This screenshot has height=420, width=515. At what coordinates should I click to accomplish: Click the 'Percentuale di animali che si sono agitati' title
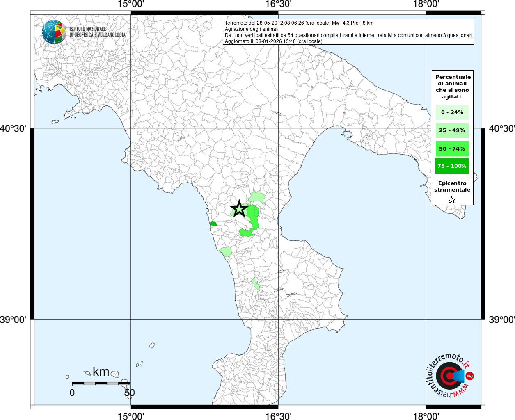[x=453, y=87]
